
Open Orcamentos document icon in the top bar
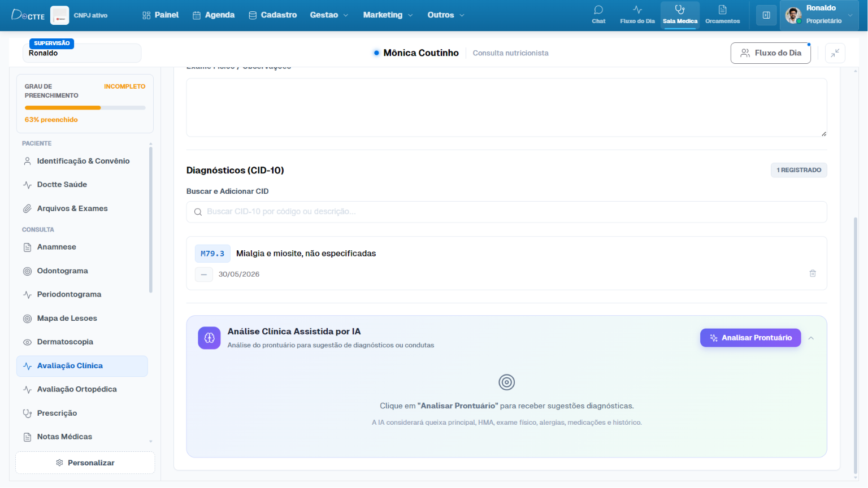tap(722, 15)
